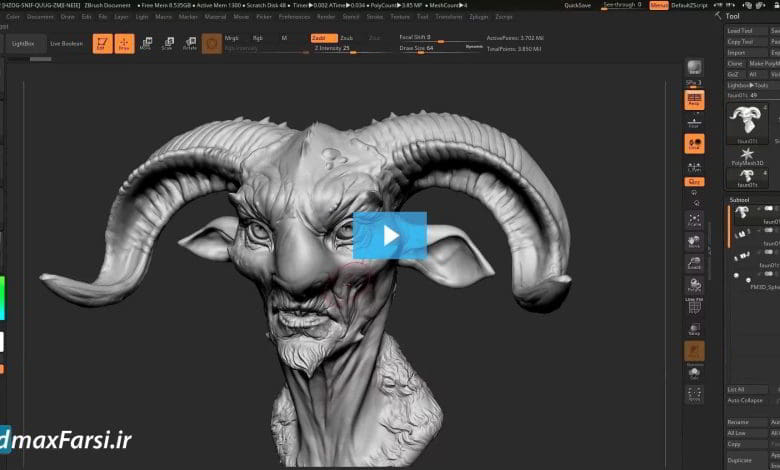Adjust the Z Intensity slider

coord(335,47)
